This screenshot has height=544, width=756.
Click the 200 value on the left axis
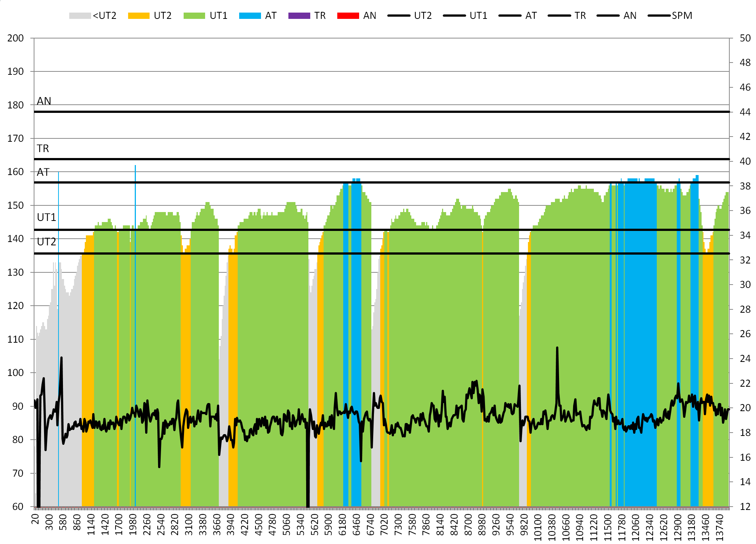pyautogui.click(x=16, y=38)
